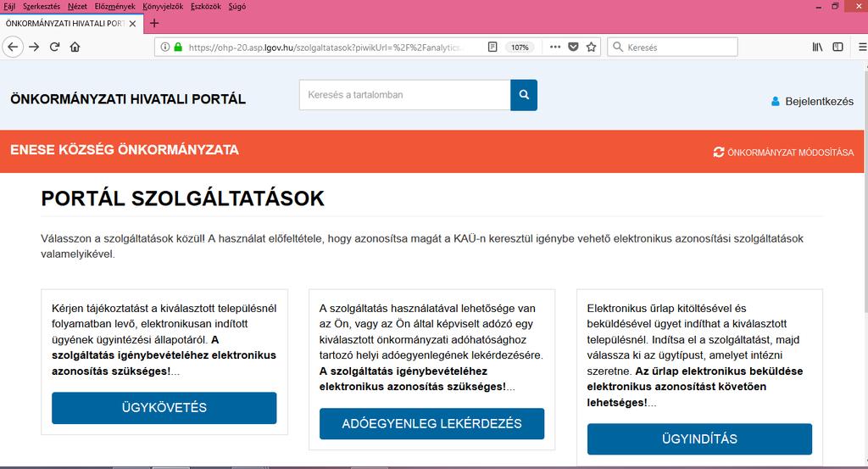The width and height of the screenshot is (868, 469).
Task: Open page actions three-dot menu
Action: pos(555,47)
